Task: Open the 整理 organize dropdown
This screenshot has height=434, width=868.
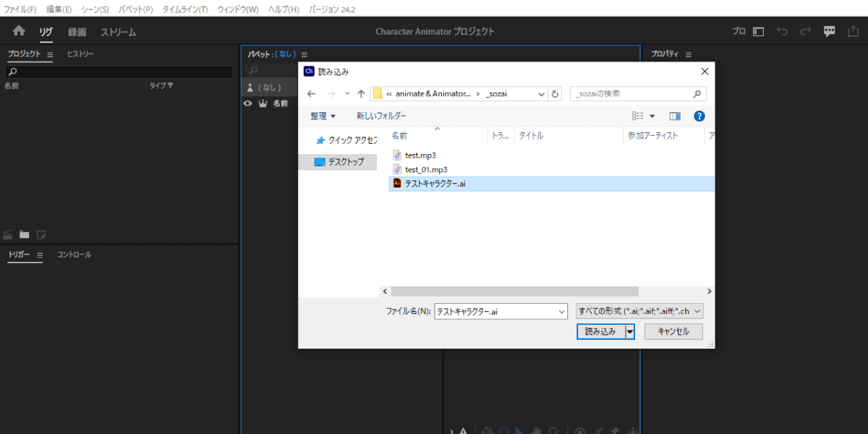Action: click(x=323, y=116)
